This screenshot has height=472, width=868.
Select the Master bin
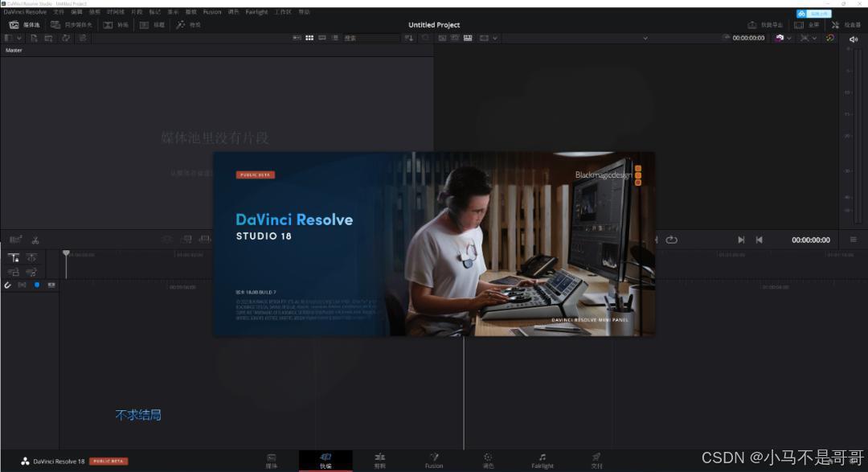[14, 51]
